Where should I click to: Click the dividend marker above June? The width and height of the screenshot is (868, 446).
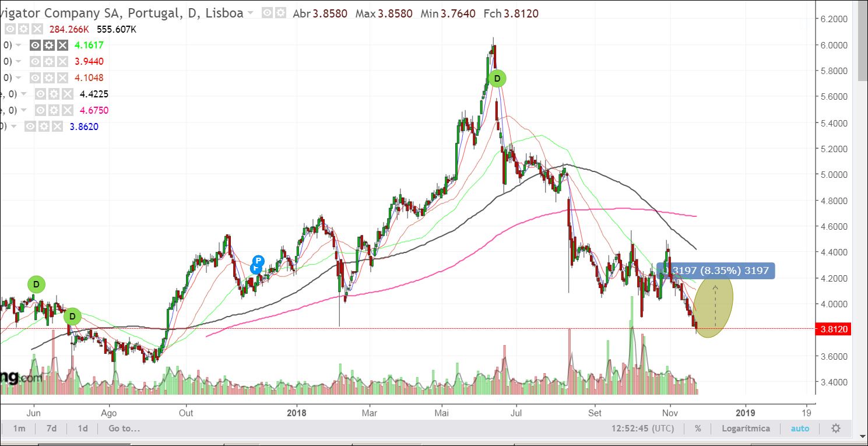coord(36,285)
